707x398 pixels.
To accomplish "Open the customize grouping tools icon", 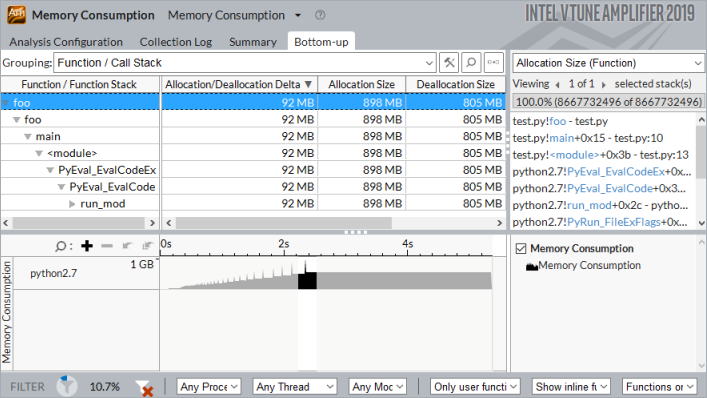I will pos(449,63).
